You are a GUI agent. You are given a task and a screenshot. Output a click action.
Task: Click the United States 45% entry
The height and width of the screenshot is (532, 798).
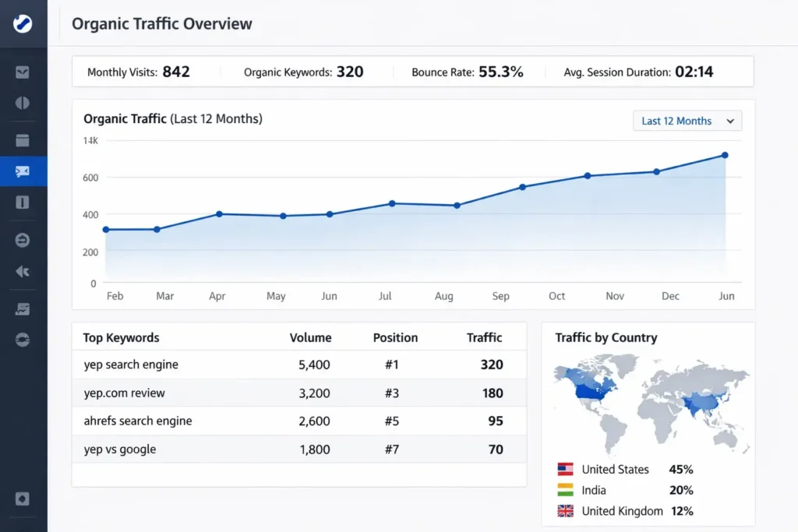pyautogui.click(x=626, y=469)
